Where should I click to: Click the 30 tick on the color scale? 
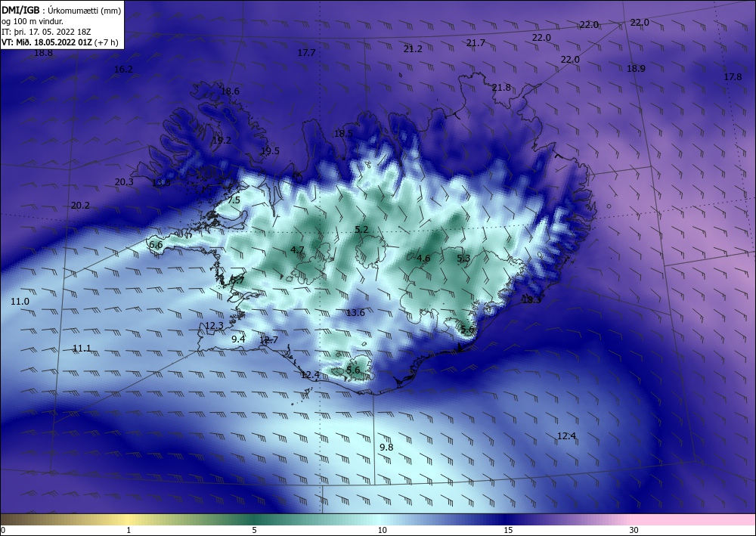(x=634, y=530)
